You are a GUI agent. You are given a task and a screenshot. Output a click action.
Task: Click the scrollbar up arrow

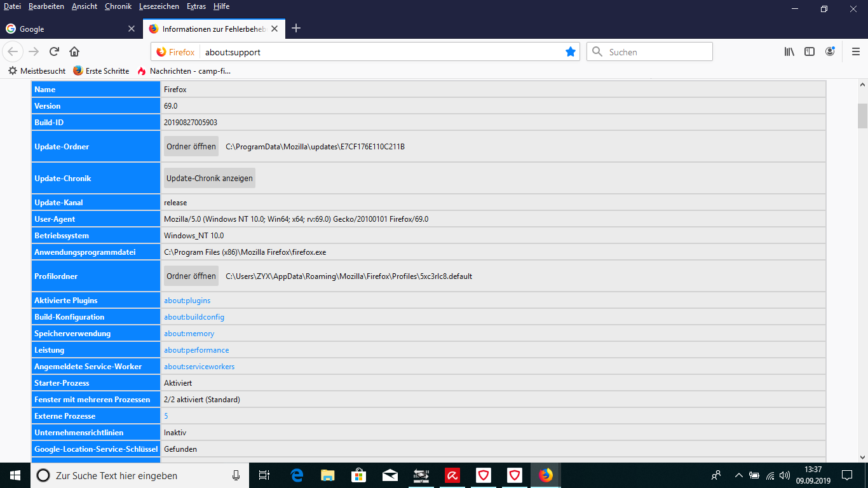click(862, 85)
